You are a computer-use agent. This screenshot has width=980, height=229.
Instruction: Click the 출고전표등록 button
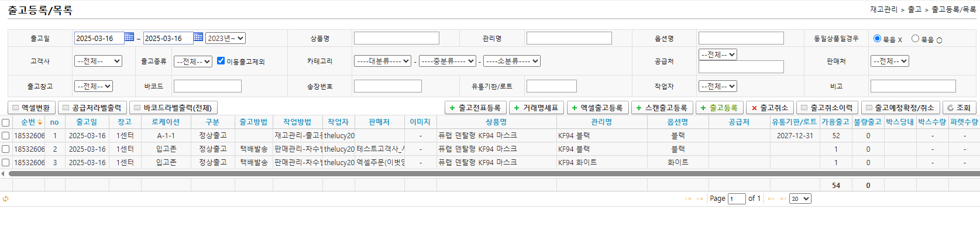476,108
